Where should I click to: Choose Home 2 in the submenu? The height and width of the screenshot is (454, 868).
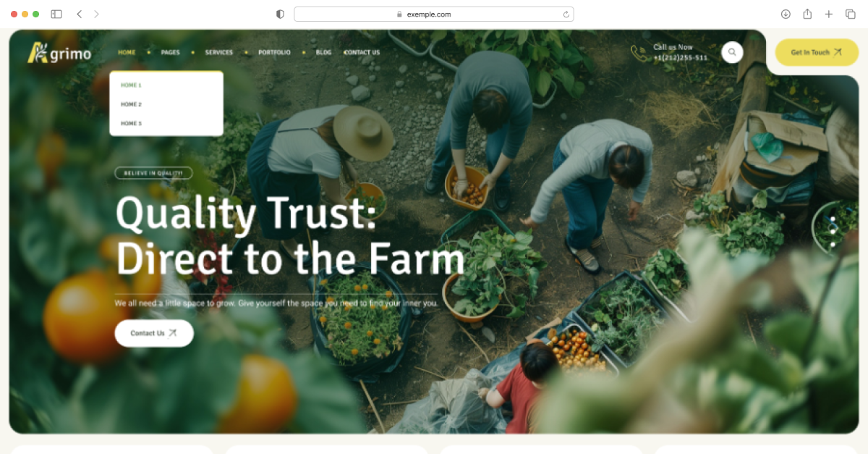pos(131,104)
